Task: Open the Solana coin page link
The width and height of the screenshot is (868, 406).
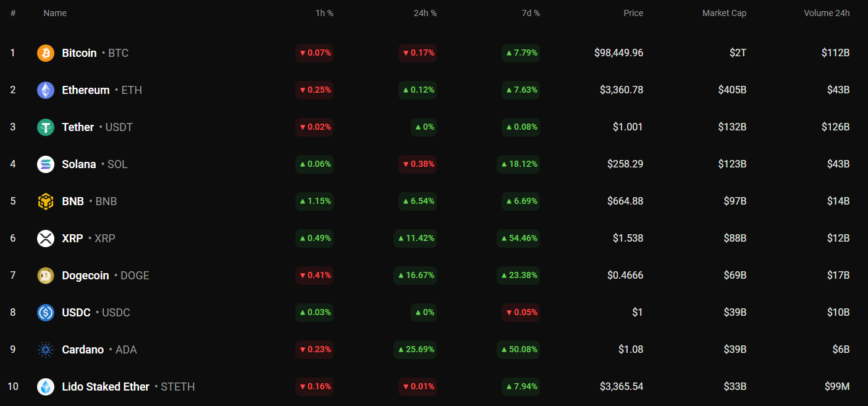Action: pyautogui.click(x=79, y=164)
